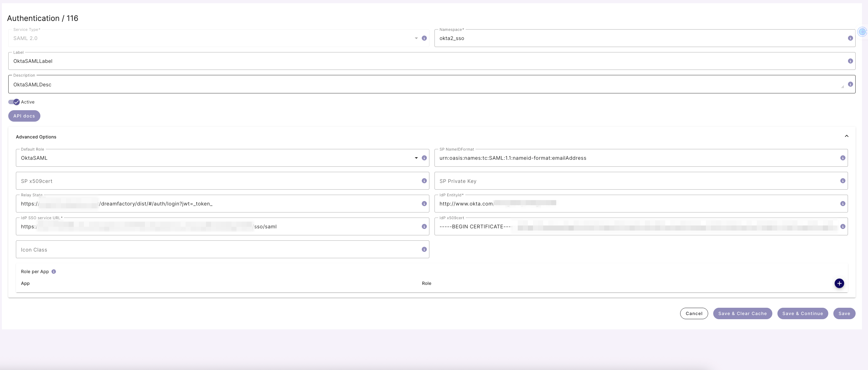This screenshot has height=370, width=868.
Task: Open the Default Role dropdown
Action: tap(416, 158)
